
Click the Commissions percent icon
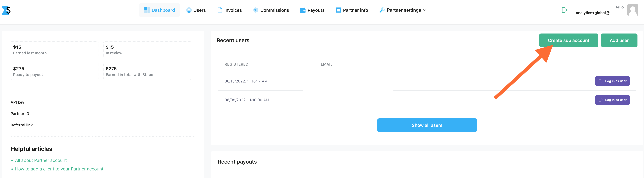click(x=256, y=10)
